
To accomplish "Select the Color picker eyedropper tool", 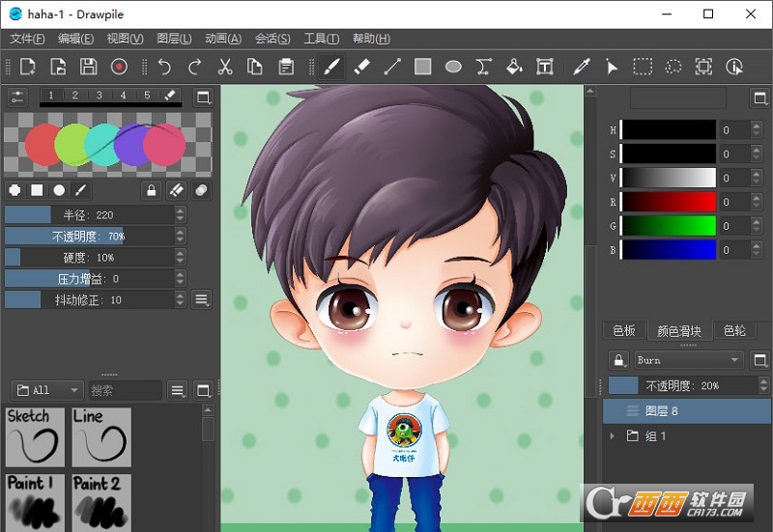I will pos(582,67).
